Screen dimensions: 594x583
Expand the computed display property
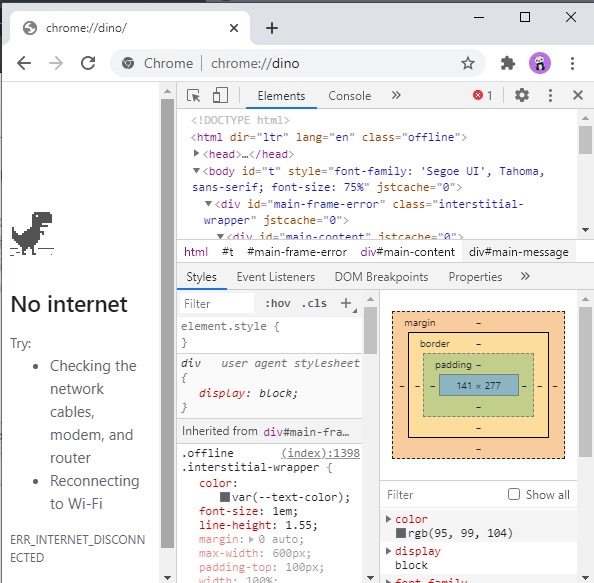388,551
